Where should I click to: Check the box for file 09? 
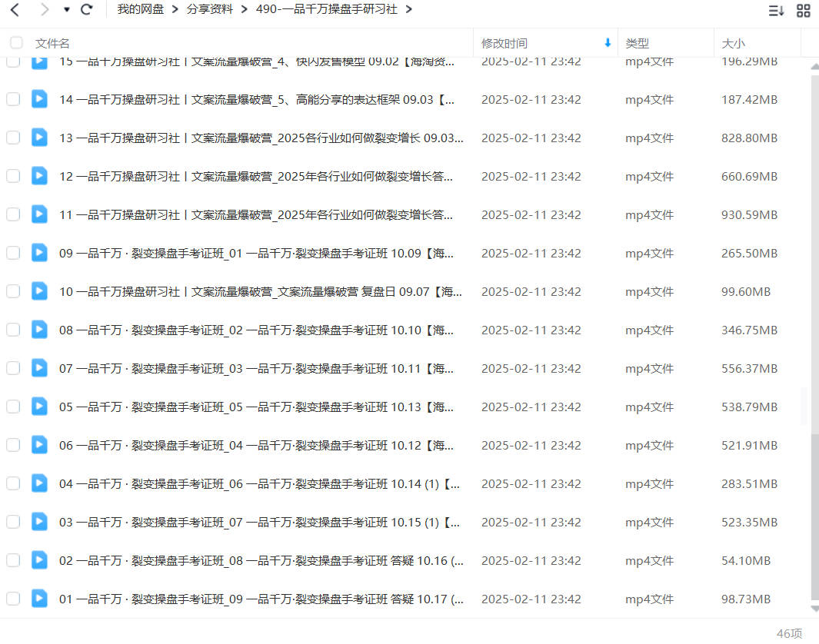(x=13, y=253)
